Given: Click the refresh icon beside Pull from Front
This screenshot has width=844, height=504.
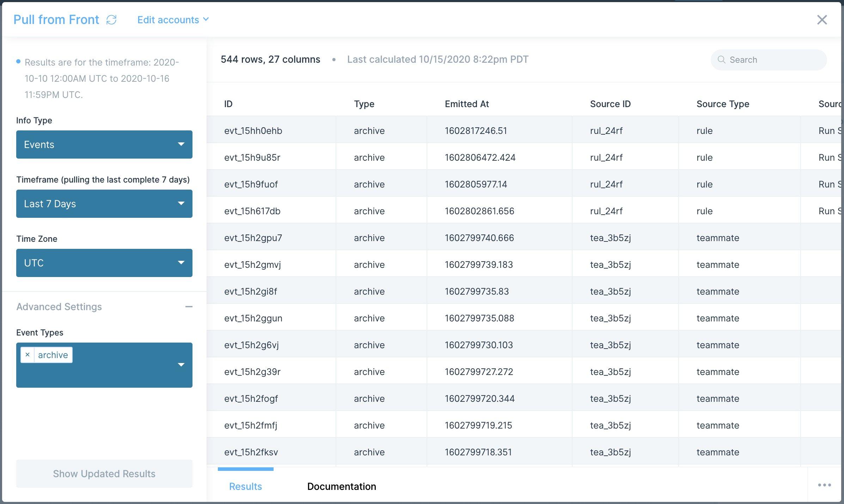Looking at the screenshot, I should 111,20.
